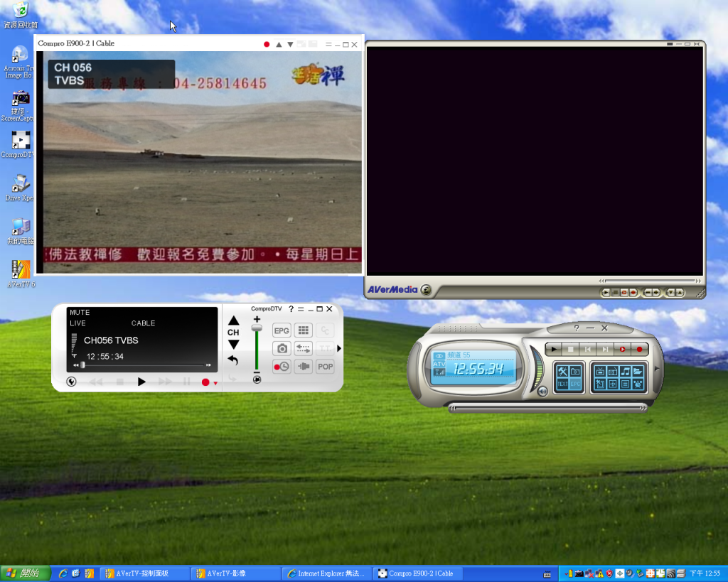Click alarm clock schedule icon on AVerTV remote
728x582 pixels.
tap(638, 384)
